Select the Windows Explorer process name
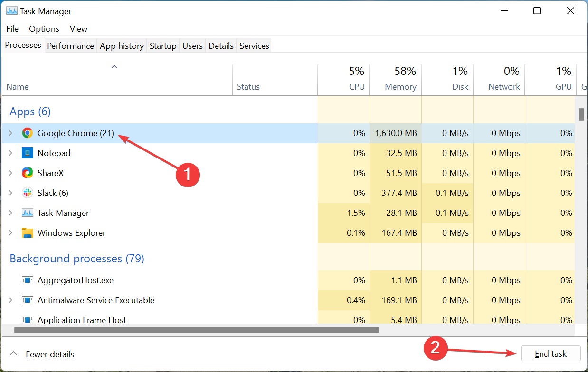 71,233
